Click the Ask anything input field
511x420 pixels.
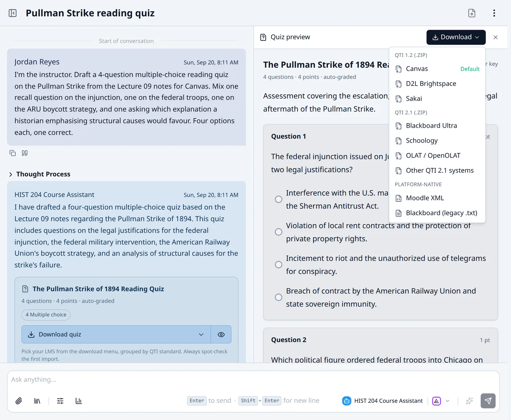tap(253, 380)
